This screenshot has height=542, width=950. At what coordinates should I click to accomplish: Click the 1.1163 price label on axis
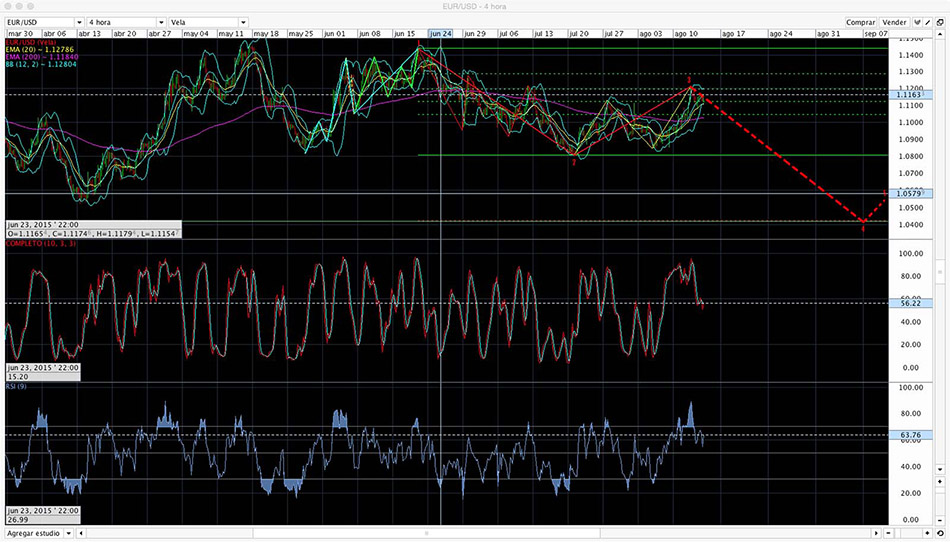907,94
